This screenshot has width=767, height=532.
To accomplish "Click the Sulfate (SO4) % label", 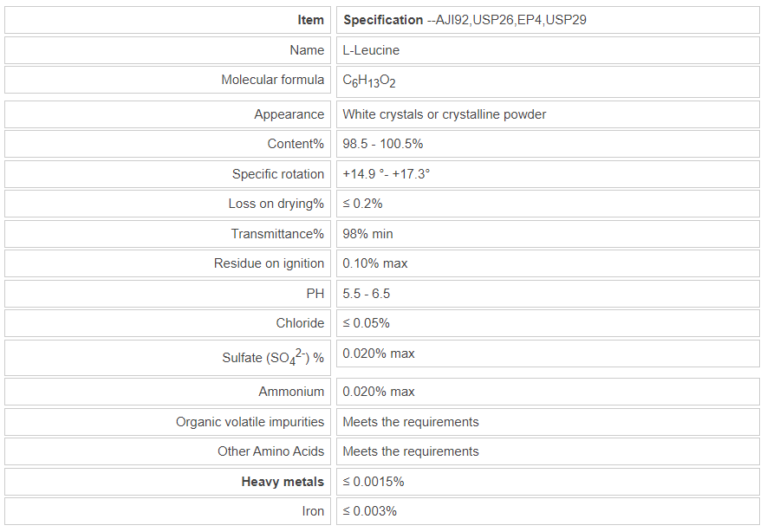I will click(273, 358).
